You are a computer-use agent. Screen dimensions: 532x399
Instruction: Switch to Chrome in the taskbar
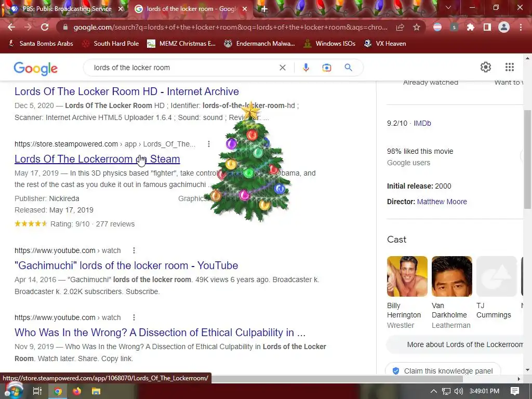point(58,391)
